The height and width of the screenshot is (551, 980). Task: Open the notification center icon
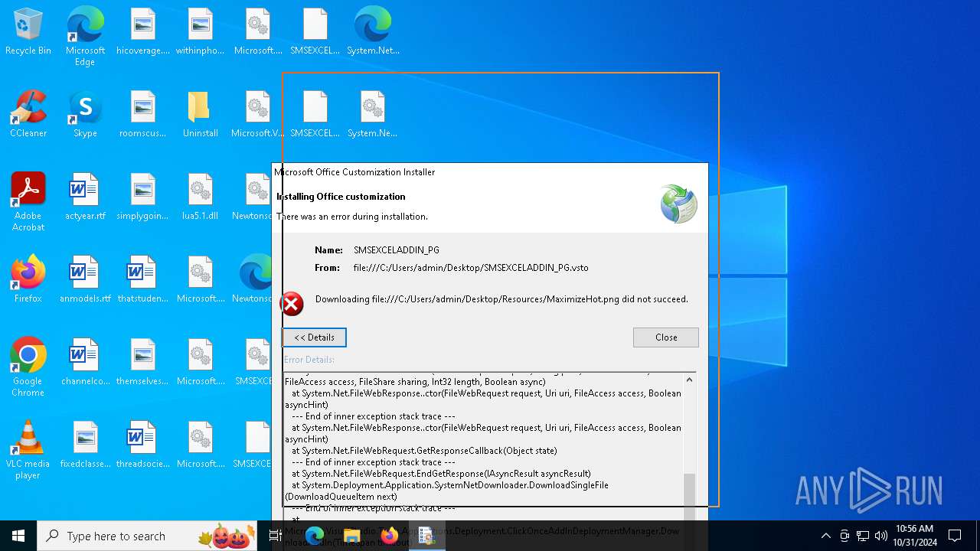click(955, 536)
